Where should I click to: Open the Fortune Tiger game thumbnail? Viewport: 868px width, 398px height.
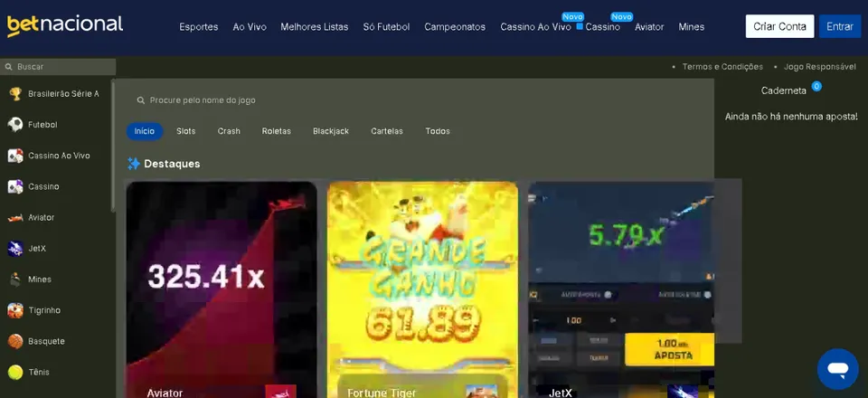423,290
